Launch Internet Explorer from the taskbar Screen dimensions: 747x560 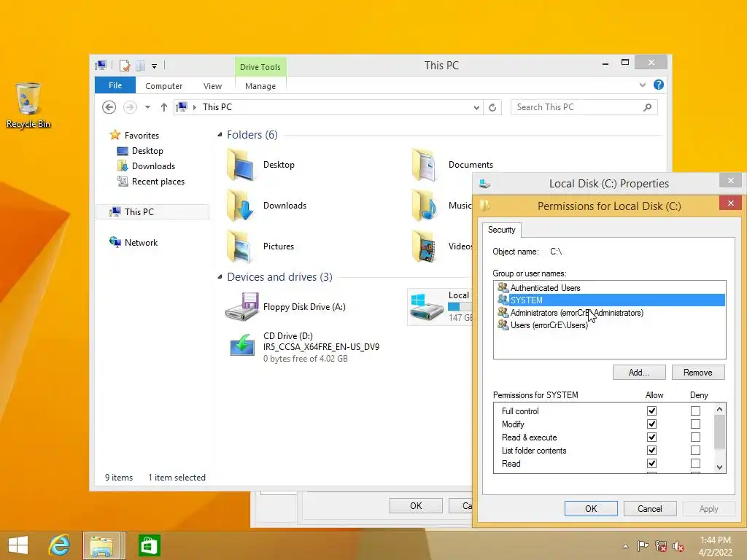tap(60, 545)
